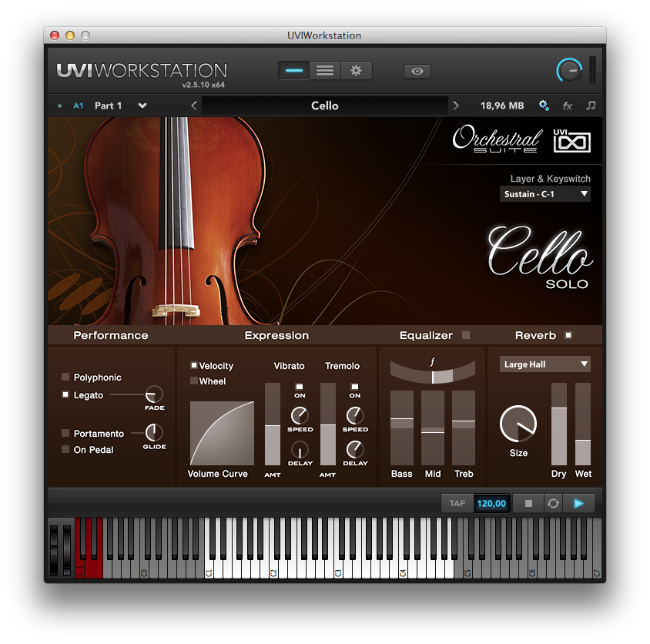Adjust the Wet reverb slider
This screenshot has width=650, height=644.
tap(583, 424)
